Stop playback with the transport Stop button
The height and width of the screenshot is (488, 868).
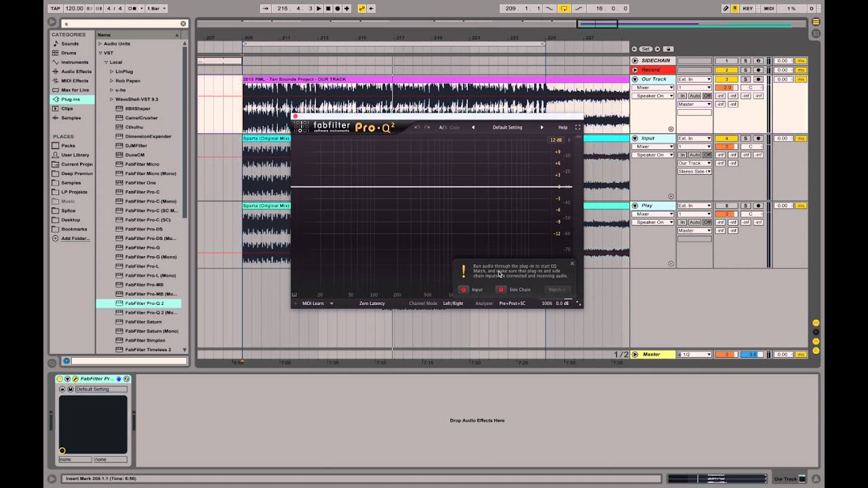tap(328, 8)
